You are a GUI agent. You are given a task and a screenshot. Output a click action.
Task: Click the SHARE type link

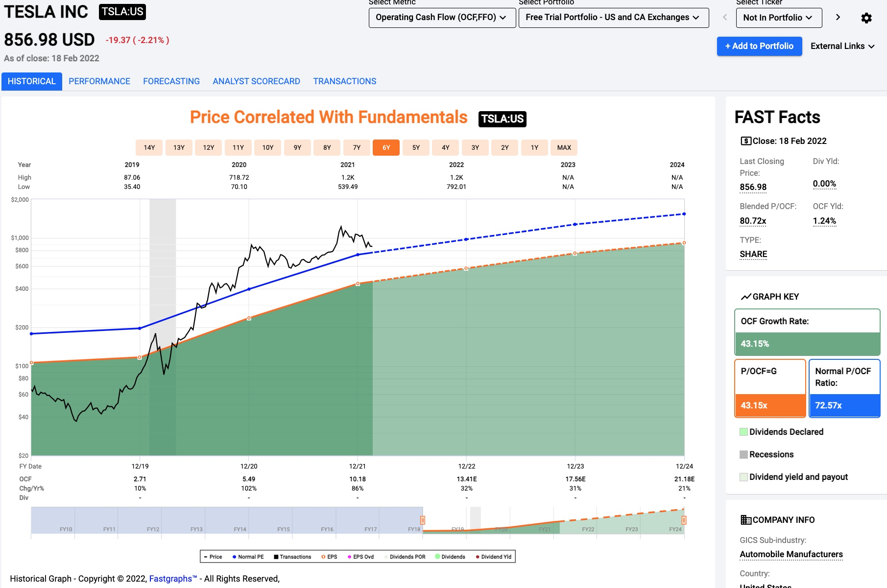753,254
